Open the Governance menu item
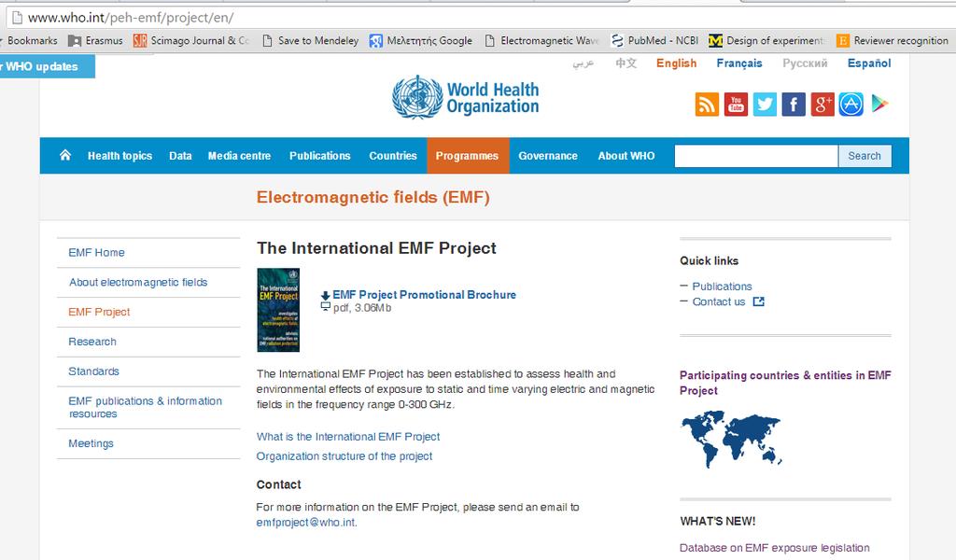Image resolution: width=956 pixels, height=560 pixels. (547, 156)
